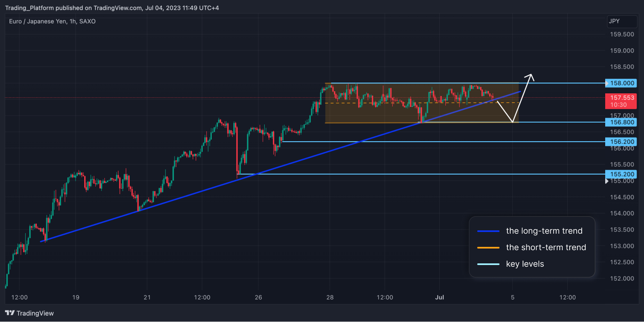644x322 pixels.
Task: Click the TradingView logo at bottom left
Action: tap(29, 313)
